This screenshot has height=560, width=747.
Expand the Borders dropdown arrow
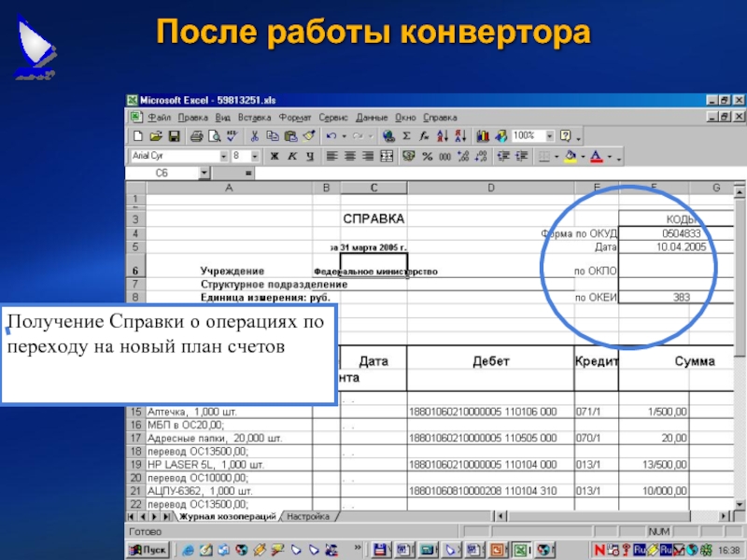pos(557,157)
